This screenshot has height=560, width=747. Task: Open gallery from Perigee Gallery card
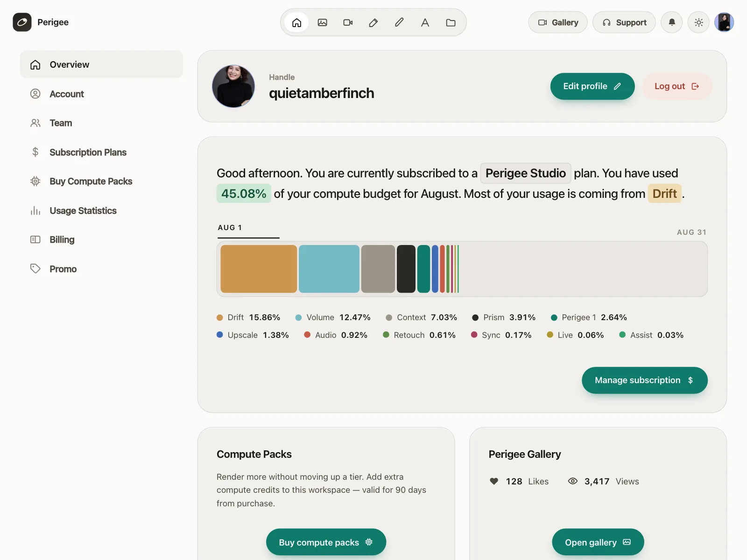[x=598, y=542]
